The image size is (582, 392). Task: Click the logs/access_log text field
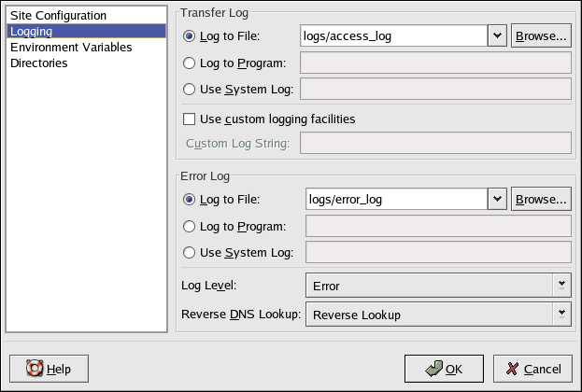(x=392, y=37)
